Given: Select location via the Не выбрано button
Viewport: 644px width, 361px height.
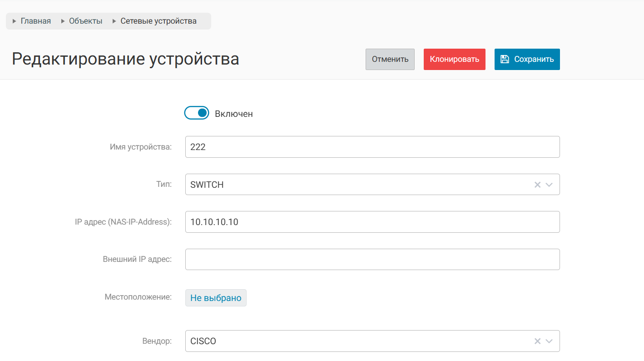Looking at the screenshot, I should [x=216, y=298].
